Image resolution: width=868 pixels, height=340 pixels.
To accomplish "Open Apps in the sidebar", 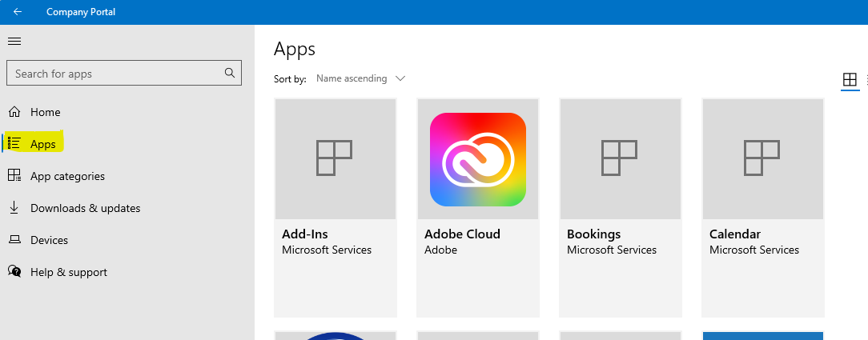I will 43,144.
